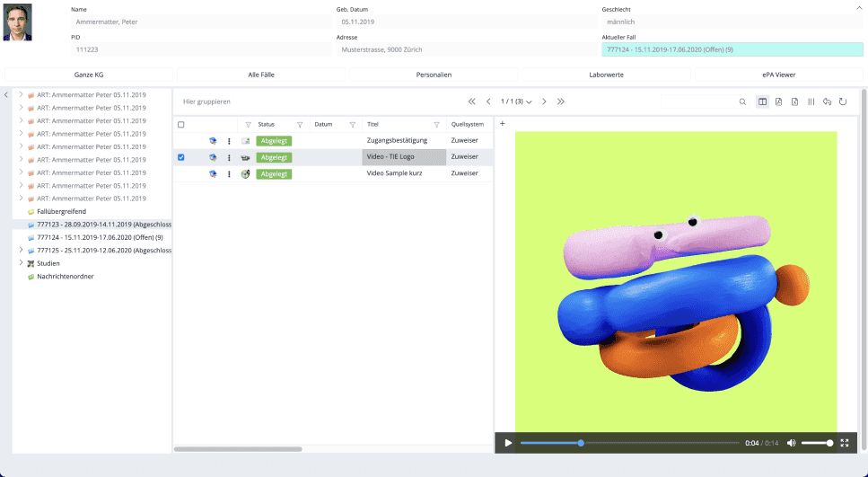
Task: Click the Name field with Ammermatter, Peter
Action: (201, 22)
